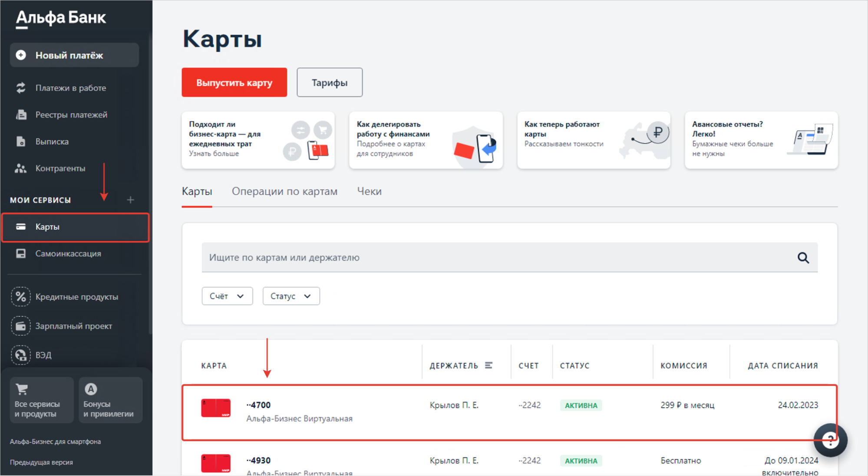Open Зарплатный проект section

pyautogui.click(x=74, y=326)
